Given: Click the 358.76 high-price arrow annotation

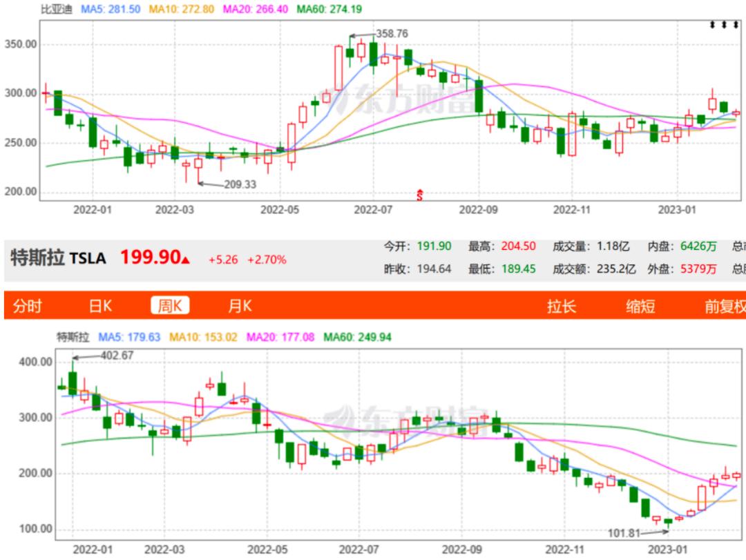Looking at the screenshot, I should pyautogui.click(x=379, y=34).
